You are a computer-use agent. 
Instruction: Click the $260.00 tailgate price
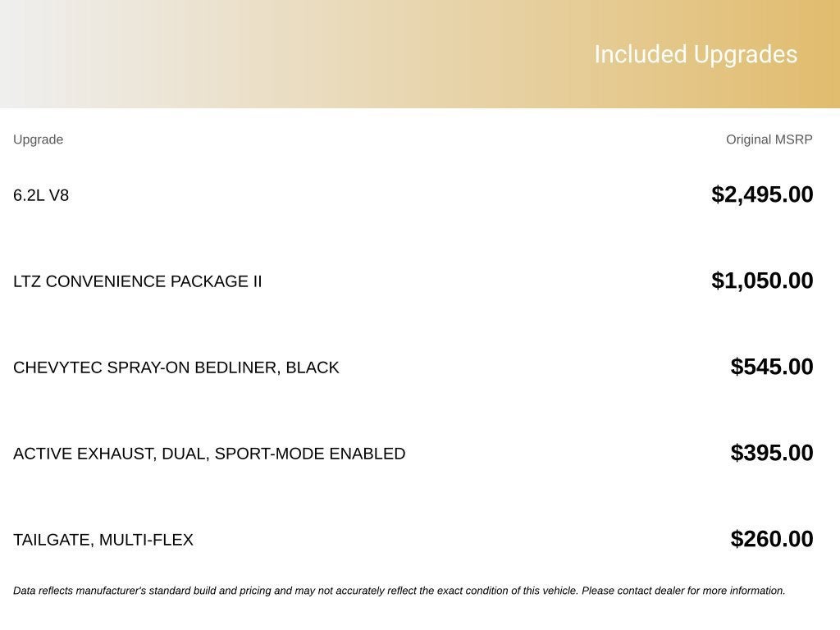click(771, 539)
